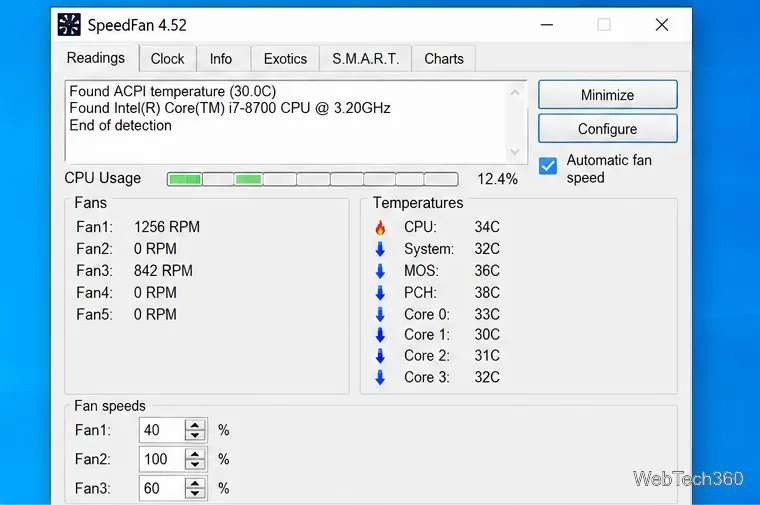Click the CPU 34C temperature value
This screenshot has width=760, height=505.
tap(487, 227)
